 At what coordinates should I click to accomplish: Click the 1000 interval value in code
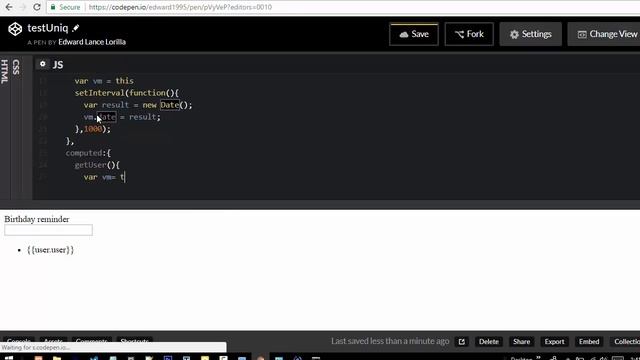[x=93, y=129]
